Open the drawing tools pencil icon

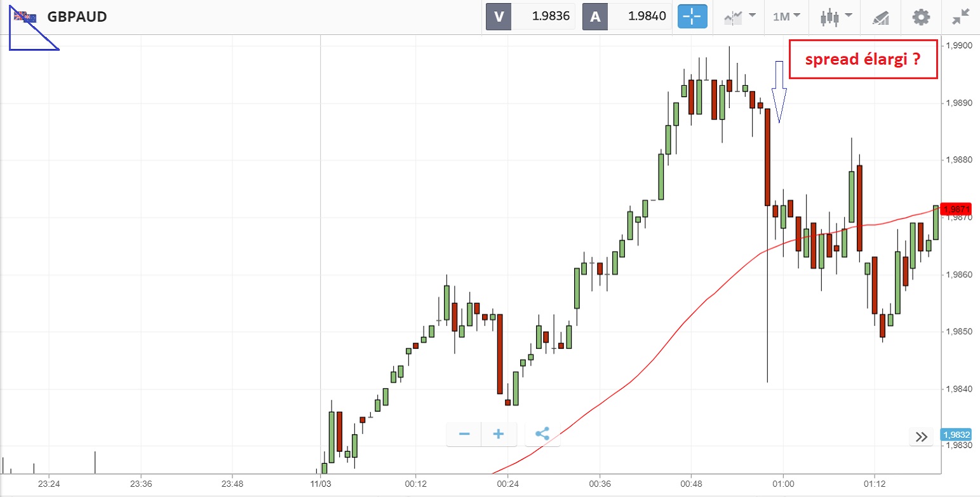tap(880, 17)
